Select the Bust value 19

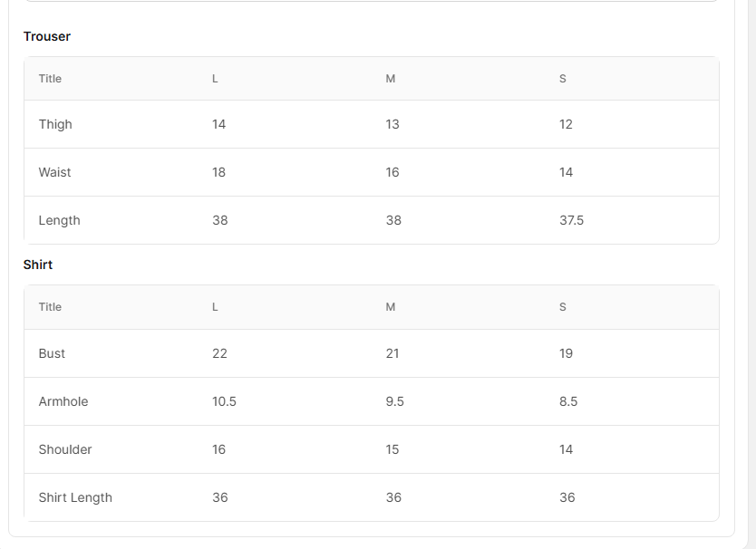[x=566, y=353]
